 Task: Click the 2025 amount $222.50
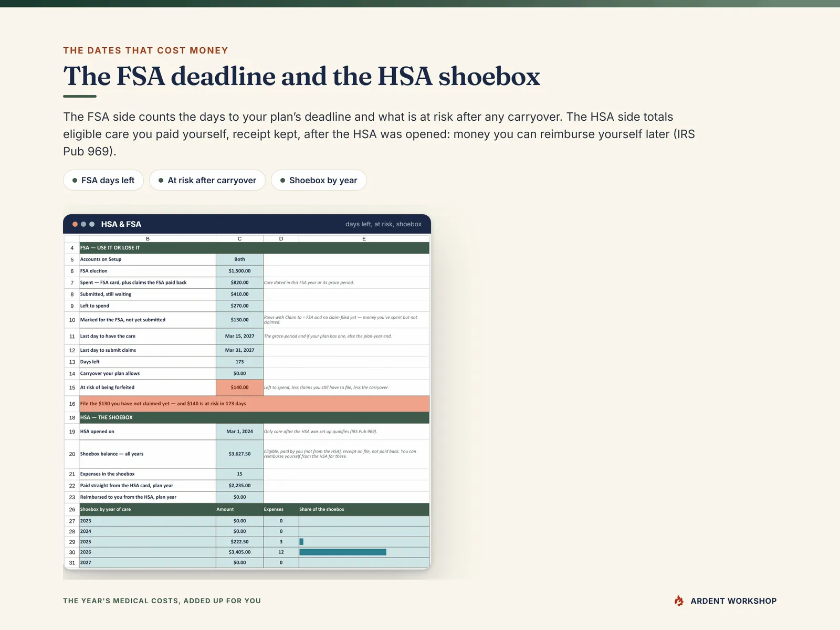click(239, 542)
